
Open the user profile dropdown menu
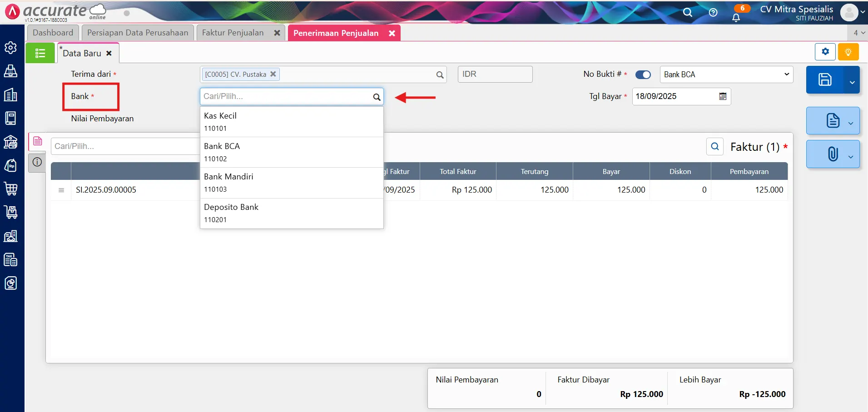point(853,12)
